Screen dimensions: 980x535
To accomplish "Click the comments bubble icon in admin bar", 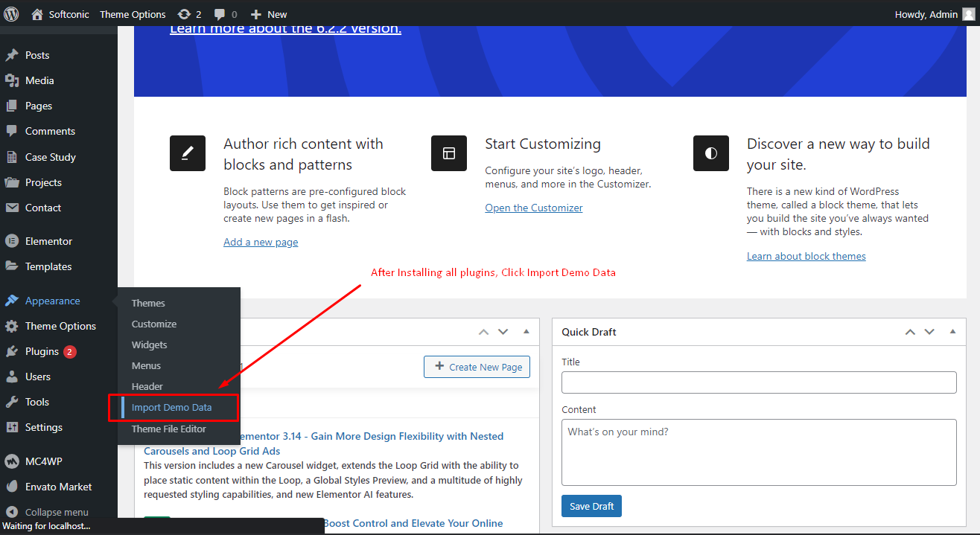I will 220,14.
